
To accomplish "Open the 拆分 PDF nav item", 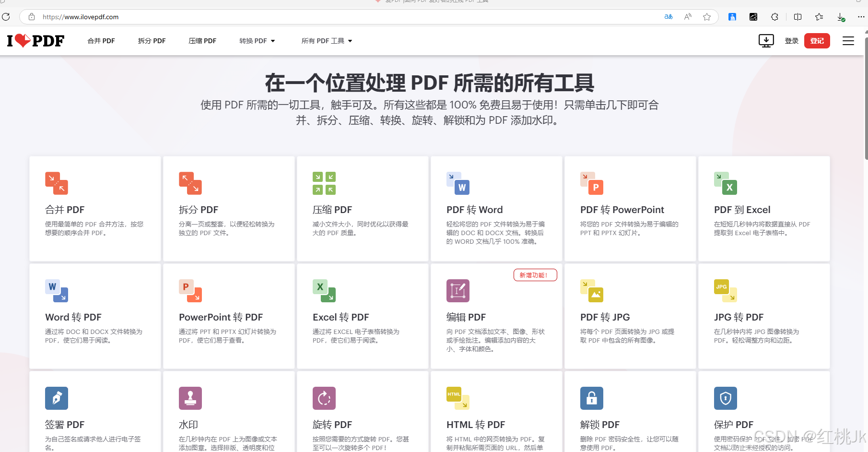I will tap(152, 41).
